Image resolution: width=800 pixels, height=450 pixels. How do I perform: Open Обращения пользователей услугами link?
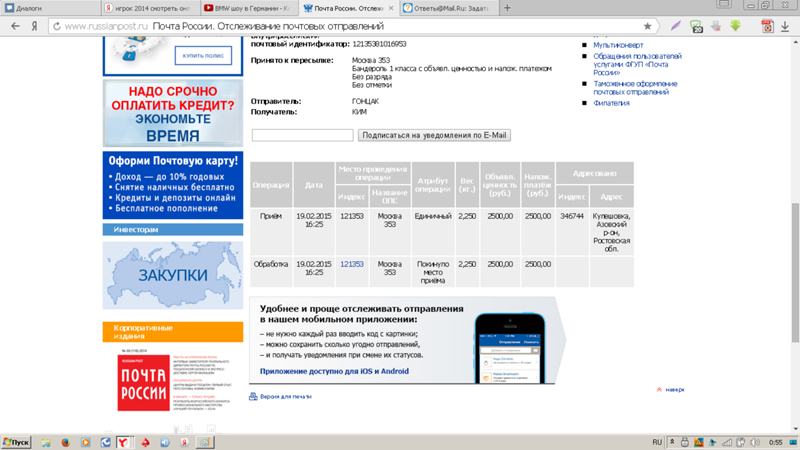(x=637, y=64)
